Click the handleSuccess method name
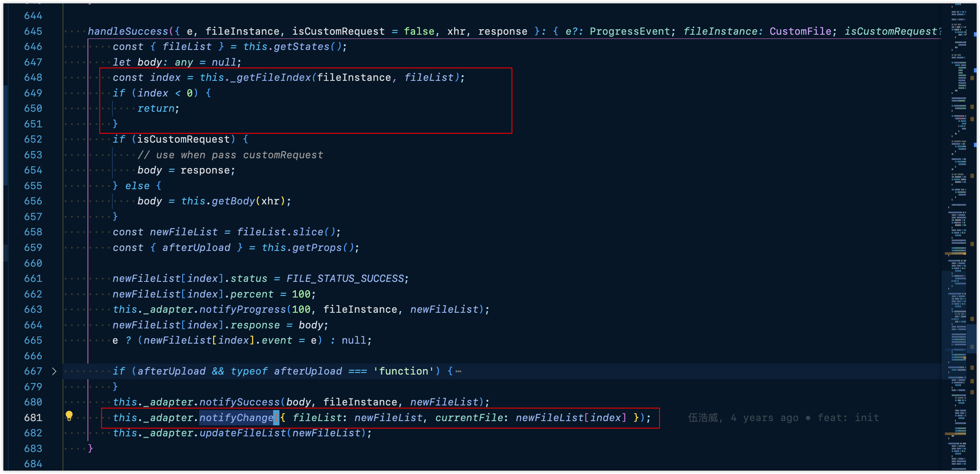The image size is (980, 474). [128, 31]
